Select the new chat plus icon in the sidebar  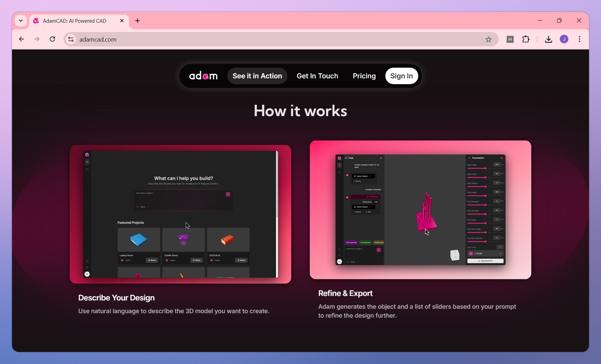[87, 162]
